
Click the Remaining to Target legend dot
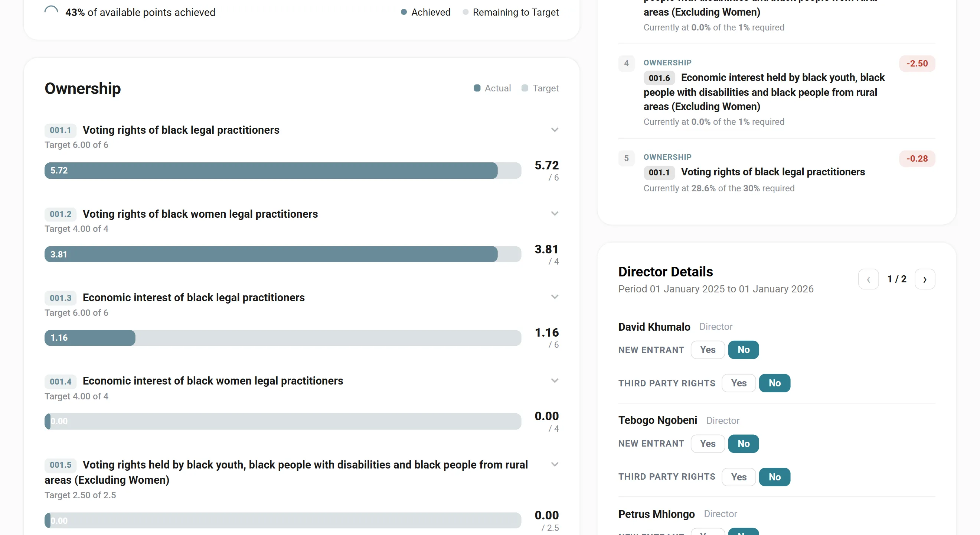(465, 12)
